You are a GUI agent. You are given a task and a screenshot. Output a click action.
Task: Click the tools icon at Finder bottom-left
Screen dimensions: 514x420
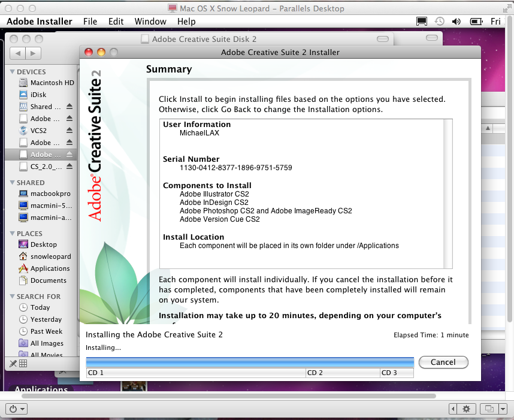click(13, 363)
